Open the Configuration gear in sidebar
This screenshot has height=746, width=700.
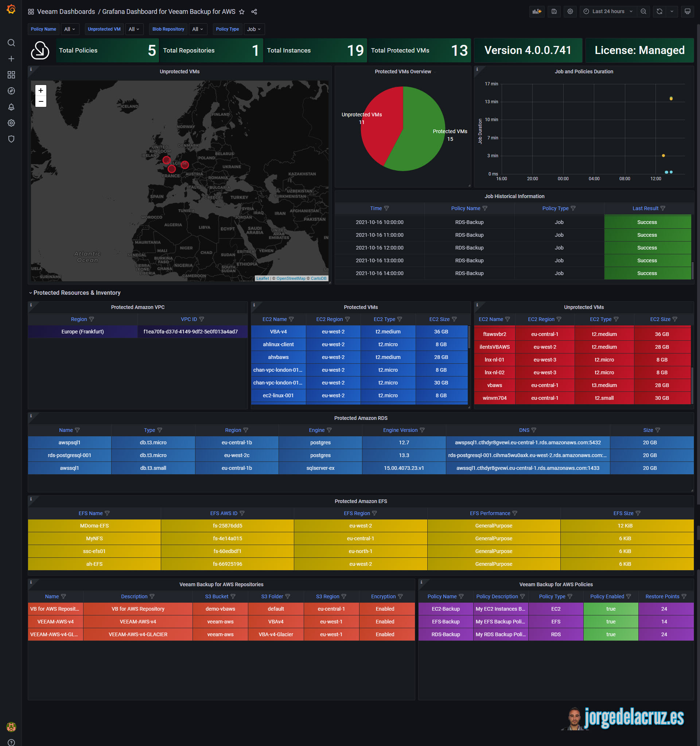point(11,123)
